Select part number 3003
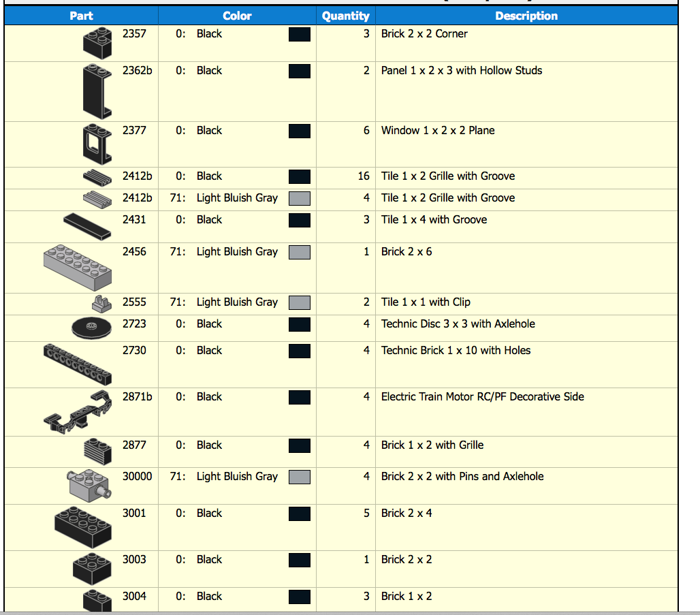 pos(134,559)
